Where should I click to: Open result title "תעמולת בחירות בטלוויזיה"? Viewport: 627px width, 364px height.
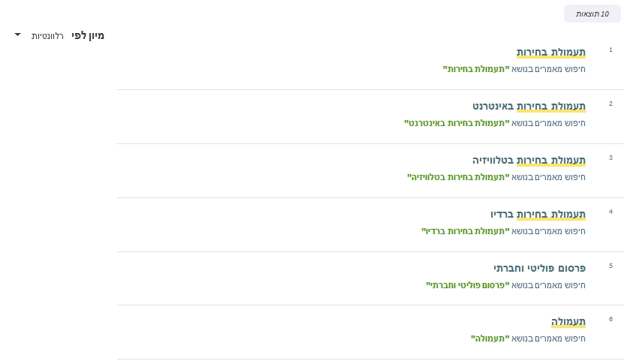tap(529, 160)
